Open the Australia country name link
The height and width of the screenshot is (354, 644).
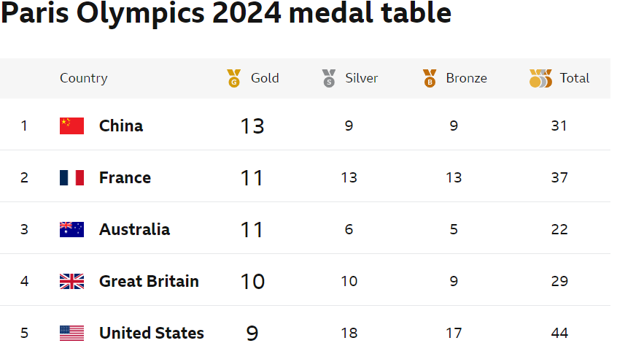tap(135, 229)
